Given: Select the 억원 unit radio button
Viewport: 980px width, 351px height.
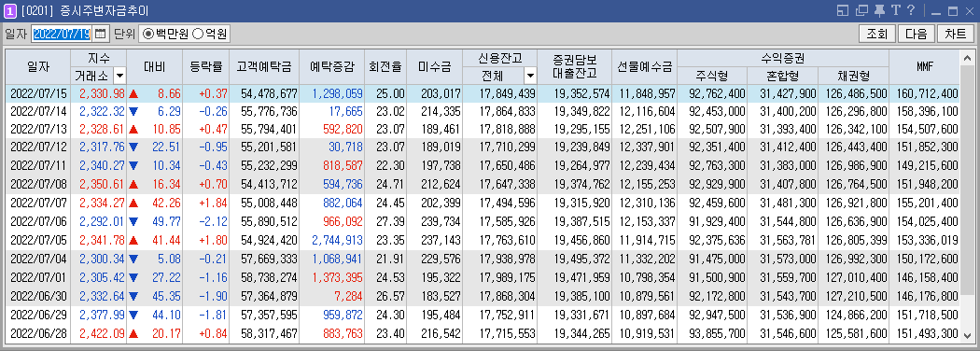Looking at the screenshot, I should point(198,34).
